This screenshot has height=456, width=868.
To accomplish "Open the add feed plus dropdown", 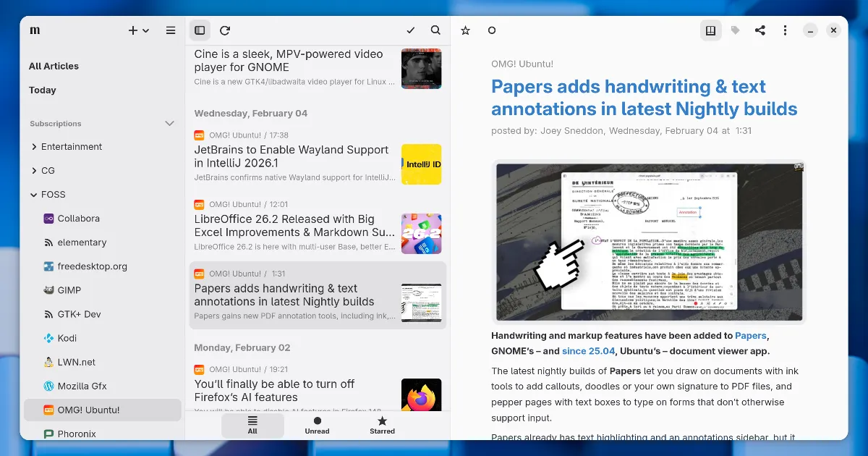I will coord(138,30).
